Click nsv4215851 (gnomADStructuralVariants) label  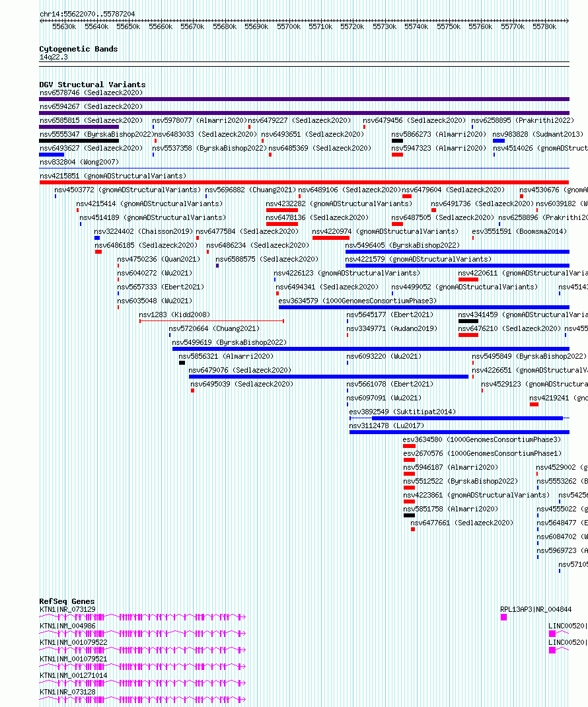[x=113, y=176]
